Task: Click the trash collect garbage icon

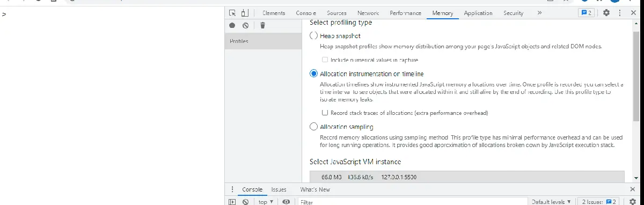Action: (x=262, y=25)
